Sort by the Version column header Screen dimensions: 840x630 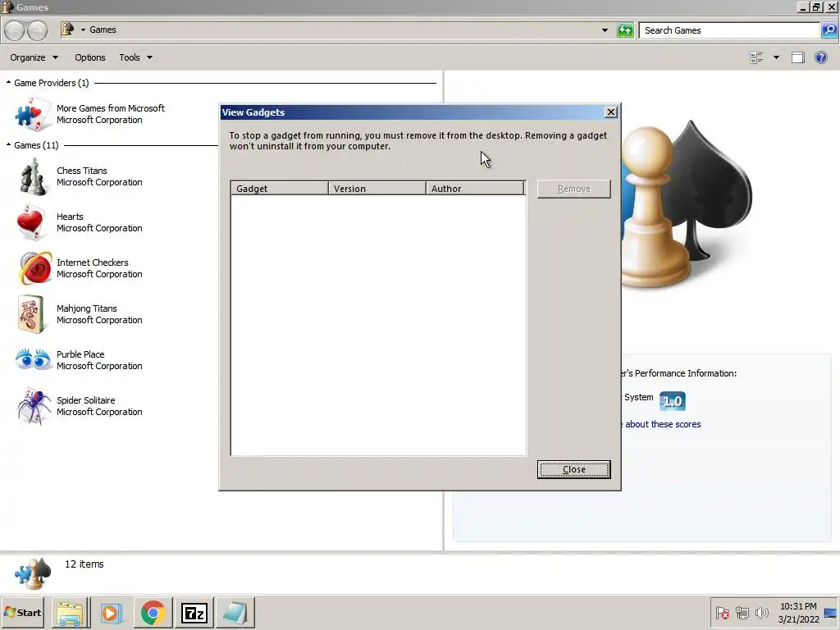(x=377, y=189)
